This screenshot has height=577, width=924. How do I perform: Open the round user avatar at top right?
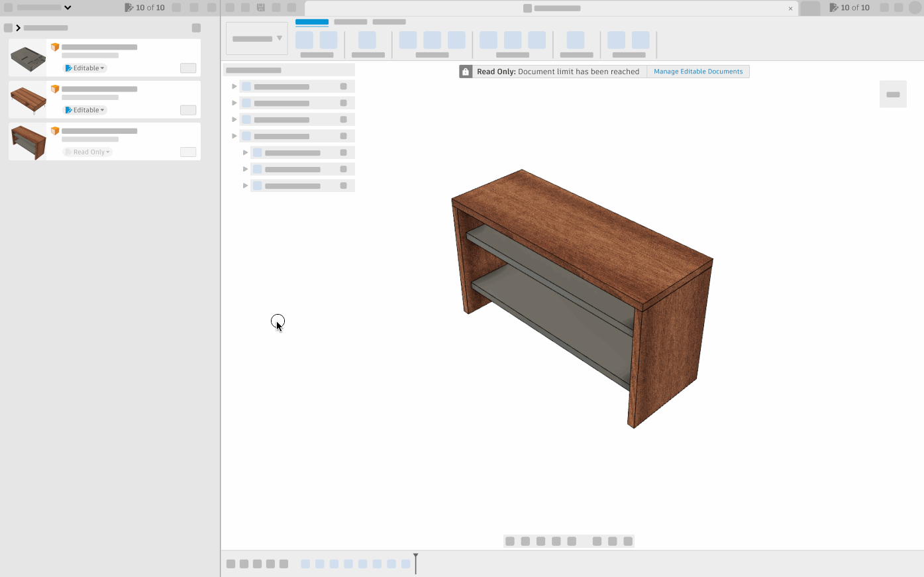click(x=915, y=8)
